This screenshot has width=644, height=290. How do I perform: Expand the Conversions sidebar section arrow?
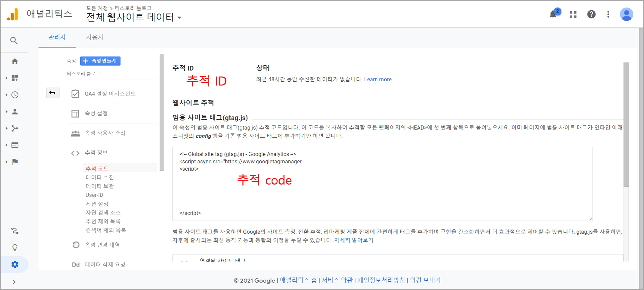[x=6, y=162]
